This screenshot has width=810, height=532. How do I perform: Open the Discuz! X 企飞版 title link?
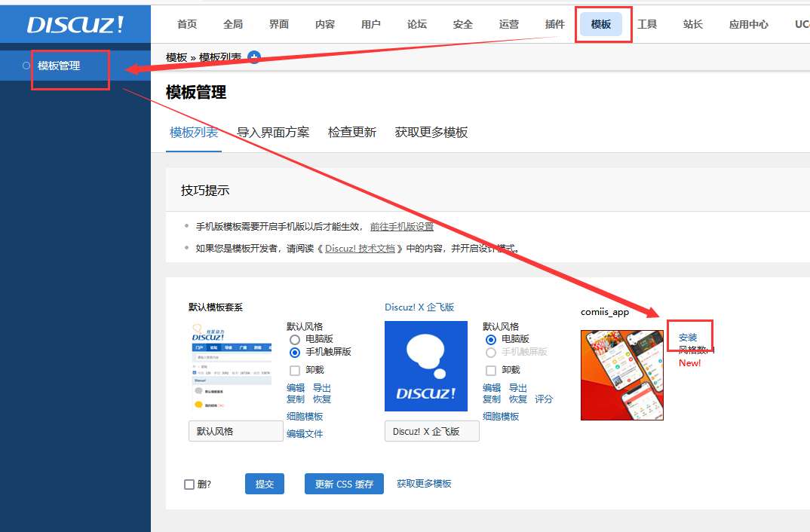pos(419,307)
